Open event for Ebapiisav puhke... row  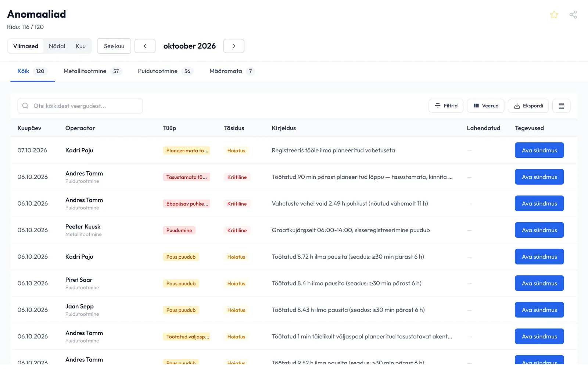pyautogui.click(x=539, y=203)
